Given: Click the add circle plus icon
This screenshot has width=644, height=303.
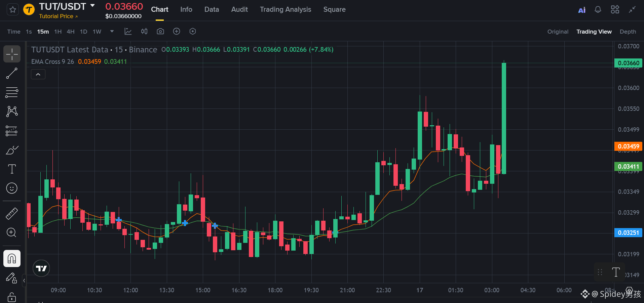Looking at the screenshot, I should (177, 31).
